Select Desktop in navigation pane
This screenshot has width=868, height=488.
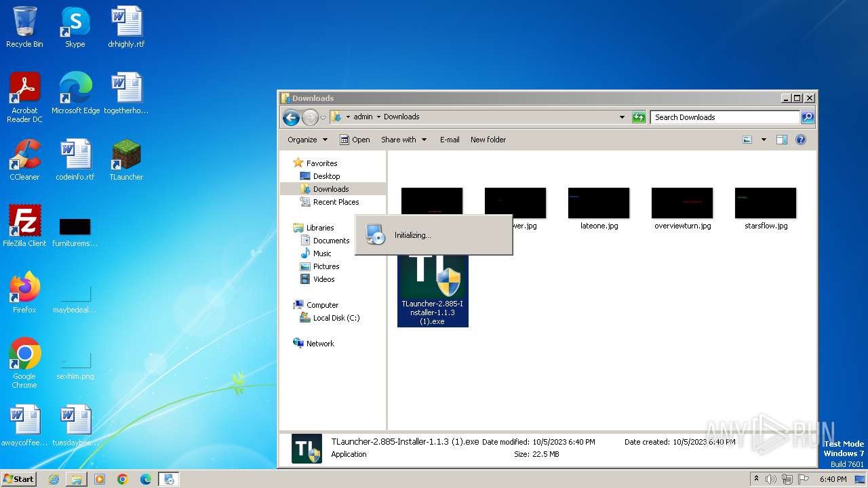pos(326,176)
